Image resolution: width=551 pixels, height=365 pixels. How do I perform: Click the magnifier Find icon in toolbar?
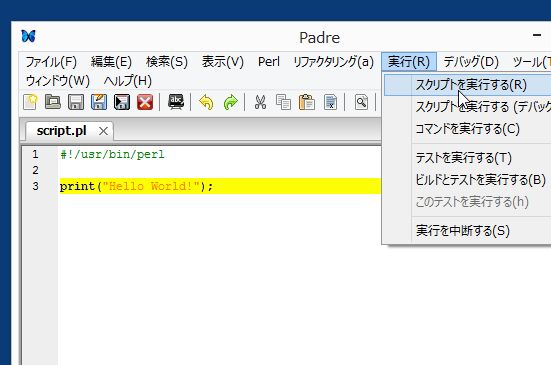pyautogui.click(x=361, y=102)
